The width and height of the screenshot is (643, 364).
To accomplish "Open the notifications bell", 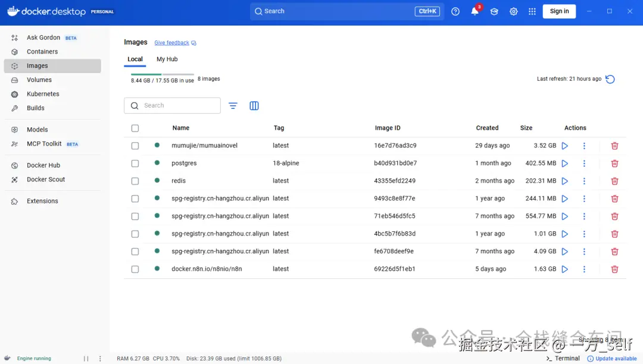I will tap(475, 11).
